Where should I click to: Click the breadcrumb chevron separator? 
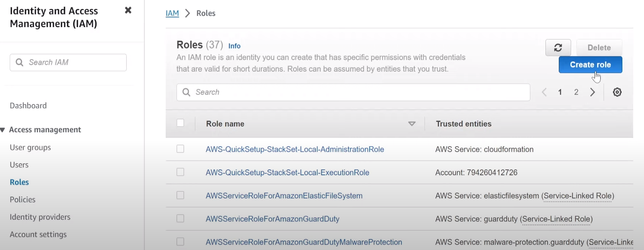click(188, 13)
